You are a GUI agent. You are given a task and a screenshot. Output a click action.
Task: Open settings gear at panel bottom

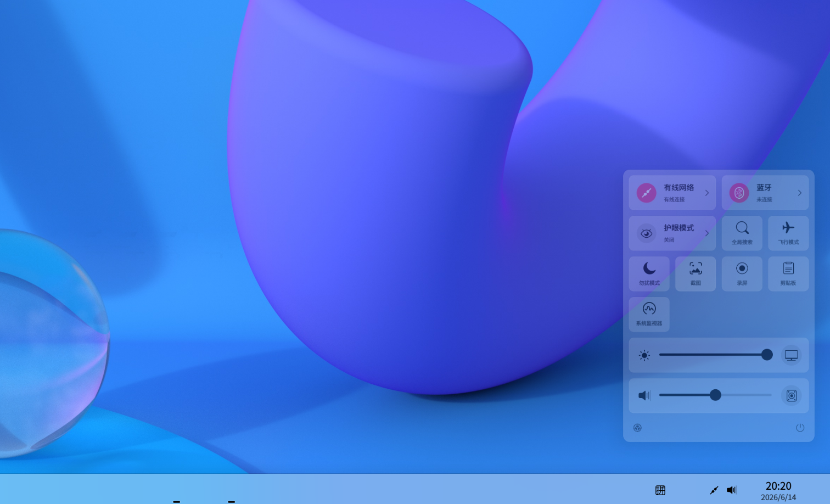(637, 428)
